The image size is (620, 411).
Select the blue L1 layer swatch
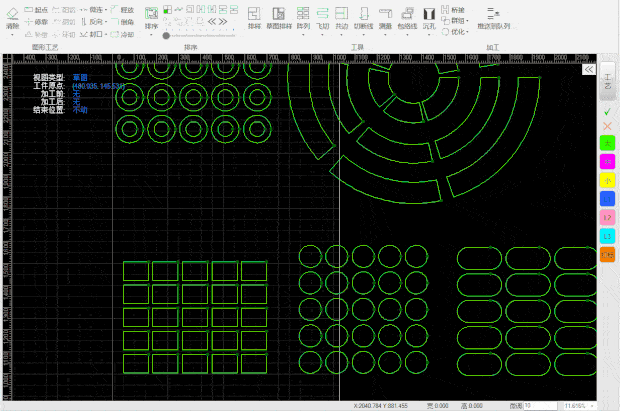coord(607,199)
